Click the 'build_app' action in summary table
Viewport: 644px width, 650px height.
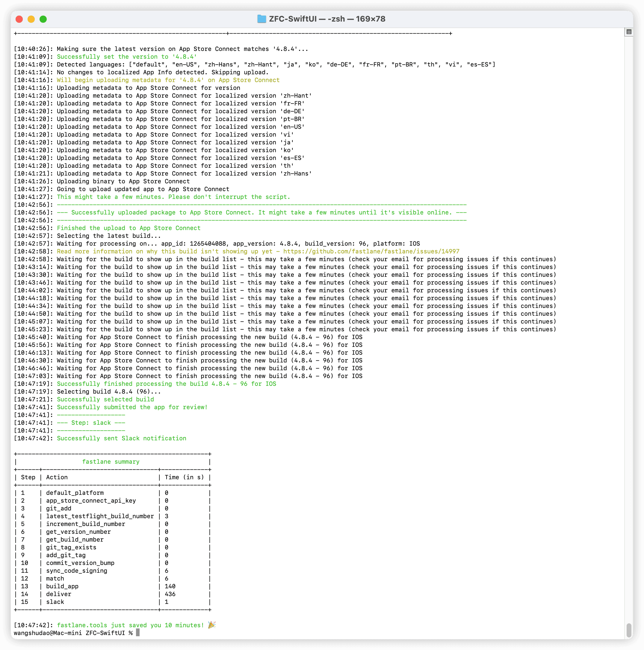62,586
